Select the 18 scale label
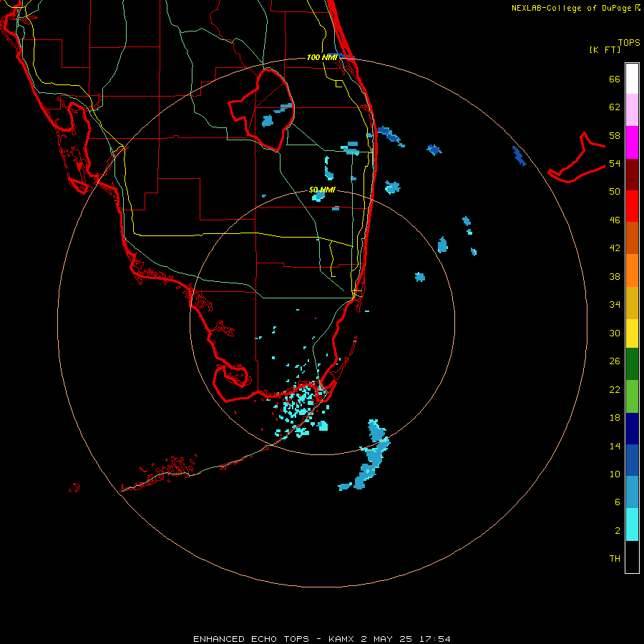Viewport: 644px width, 644px height. [x=615, y=418]
